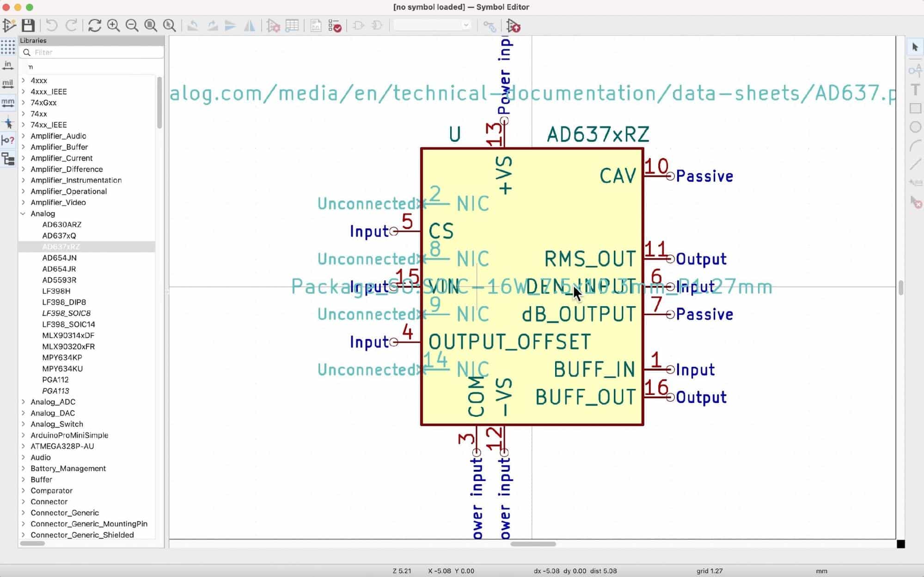Redo the last undone edit
Viewport: 924px width, 577px height.
[x=71, y=25]
